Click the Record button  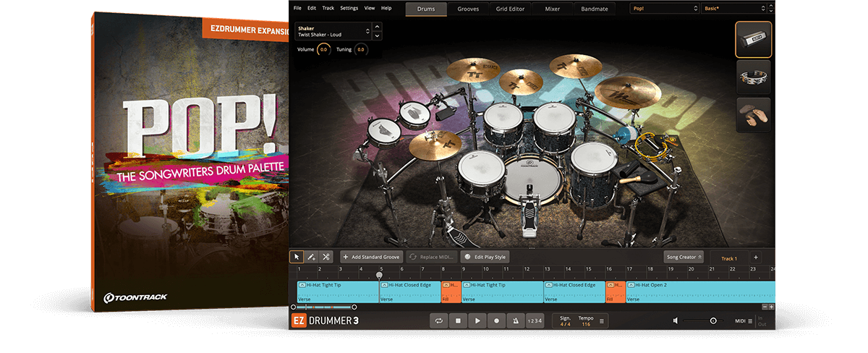[x=496, y=320]
